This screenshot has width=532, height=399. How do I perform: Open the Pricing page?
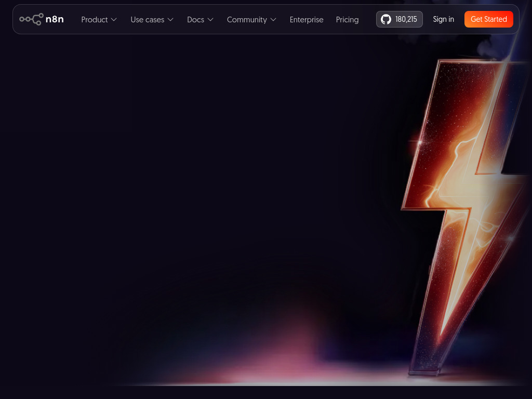pos(347,20)
